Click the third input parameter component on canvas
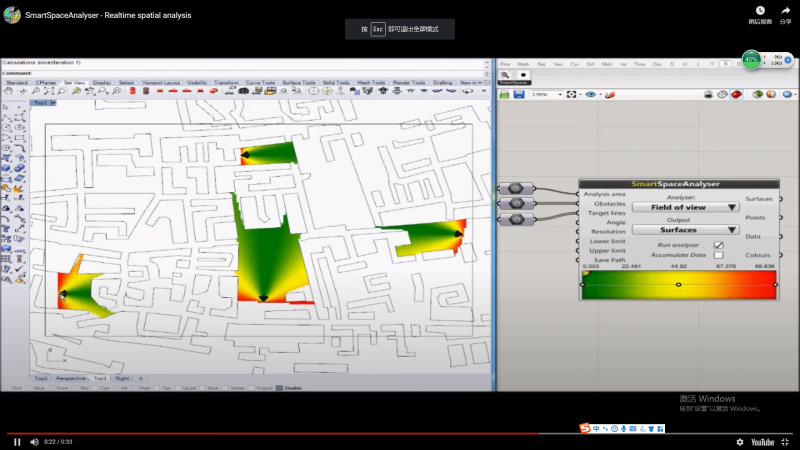Screen dimensions: 800x450 point(516,219)
